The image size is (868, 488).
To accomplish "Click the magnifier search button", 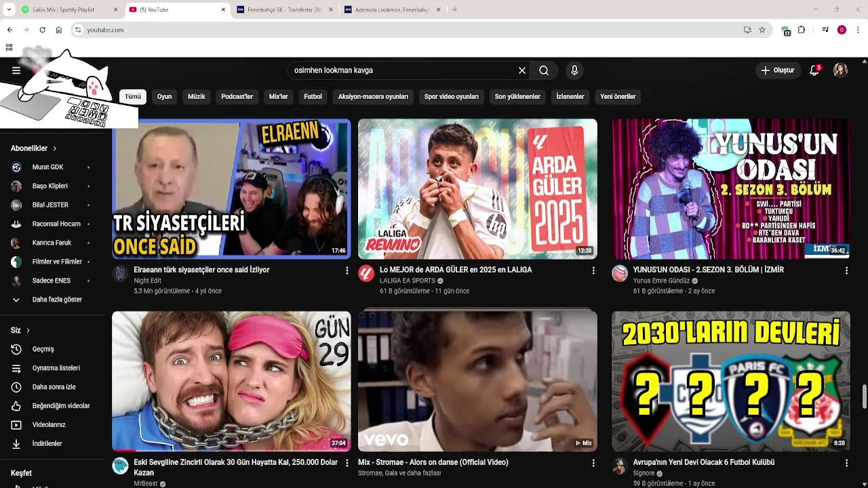I will point(544,70).
